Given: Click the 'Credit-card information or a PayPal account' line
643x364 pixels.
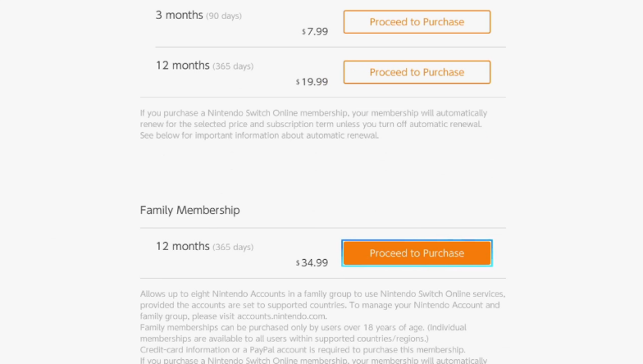Looking at the screenshot, I should pos(303,349).
